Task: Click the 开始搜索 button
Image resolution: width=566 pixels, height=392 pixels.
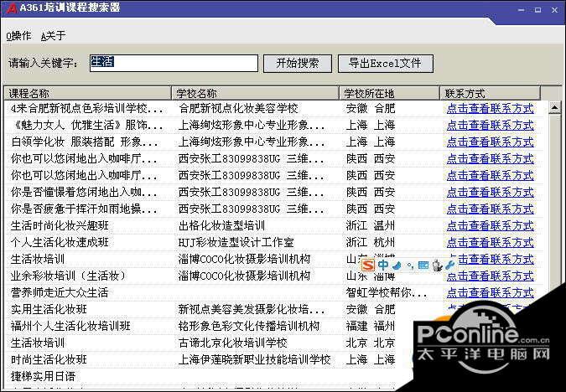Action: click(298, 64)
